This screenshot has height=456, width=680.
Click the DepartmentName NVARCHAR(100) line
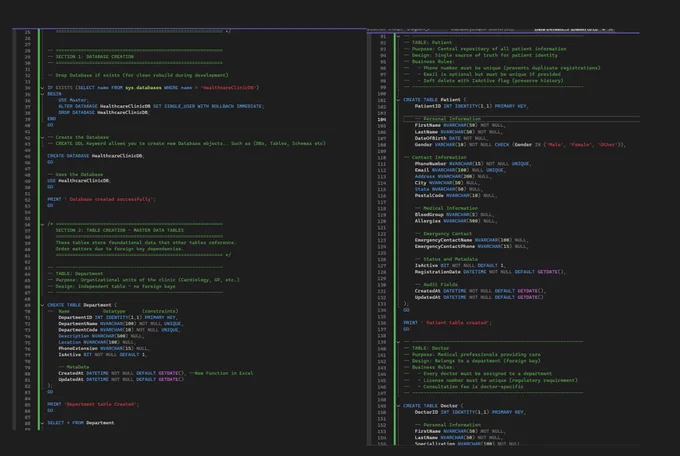coord(121,324)
